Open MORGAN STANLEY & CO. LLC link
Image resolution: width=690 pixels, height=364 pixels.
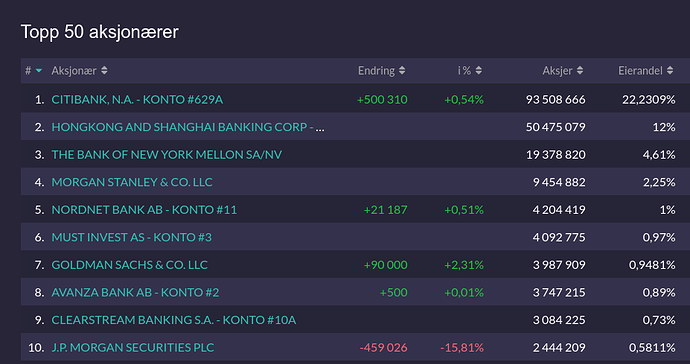click(132, 182)
